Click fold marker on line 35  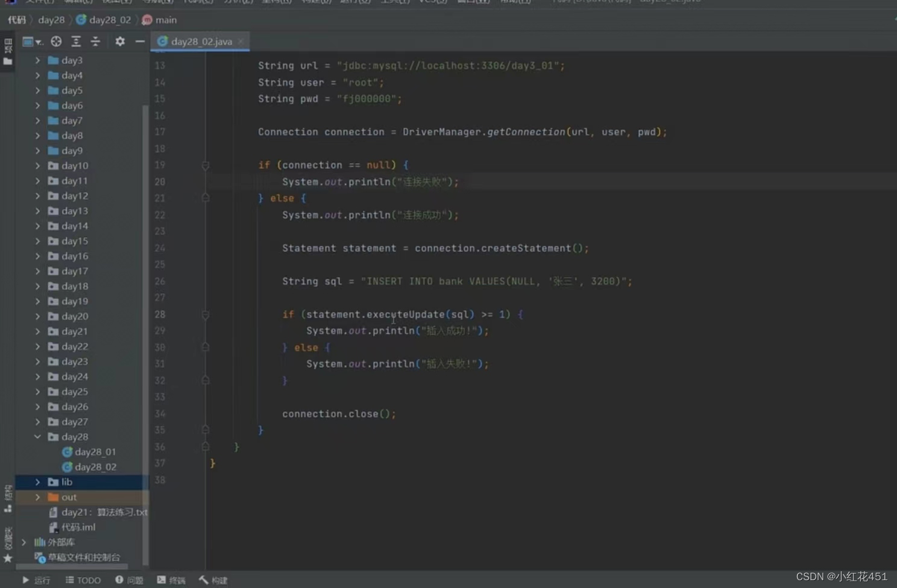tap(205, 430)
